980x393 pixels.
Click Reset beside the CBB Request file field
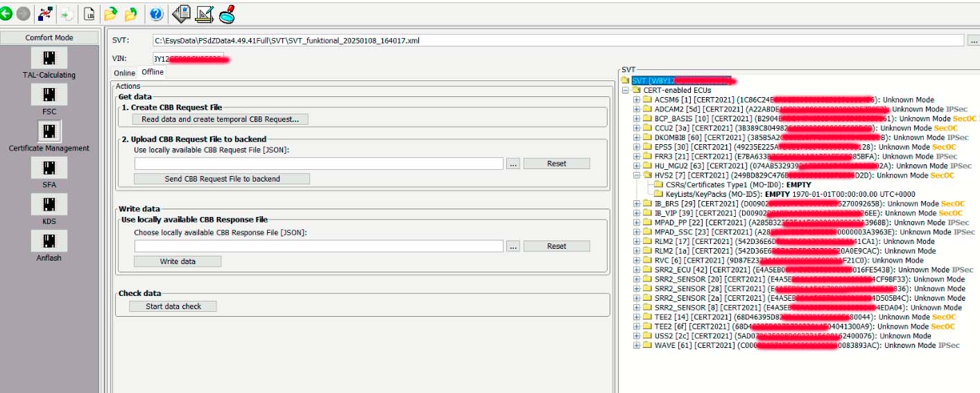pyautogui.click(x=556, y=164)
